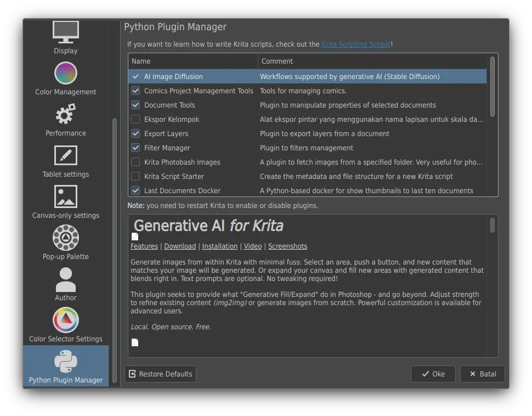
Task: Click the 'Generative AI for Krita' heading
Action: point(208,226)
